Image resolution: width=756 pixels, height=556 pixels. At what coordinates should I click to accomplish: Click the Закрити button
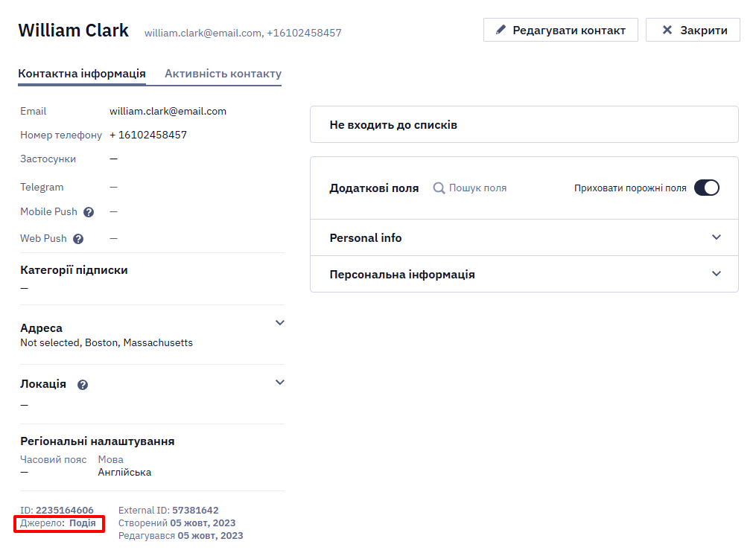tap(693, 30)
